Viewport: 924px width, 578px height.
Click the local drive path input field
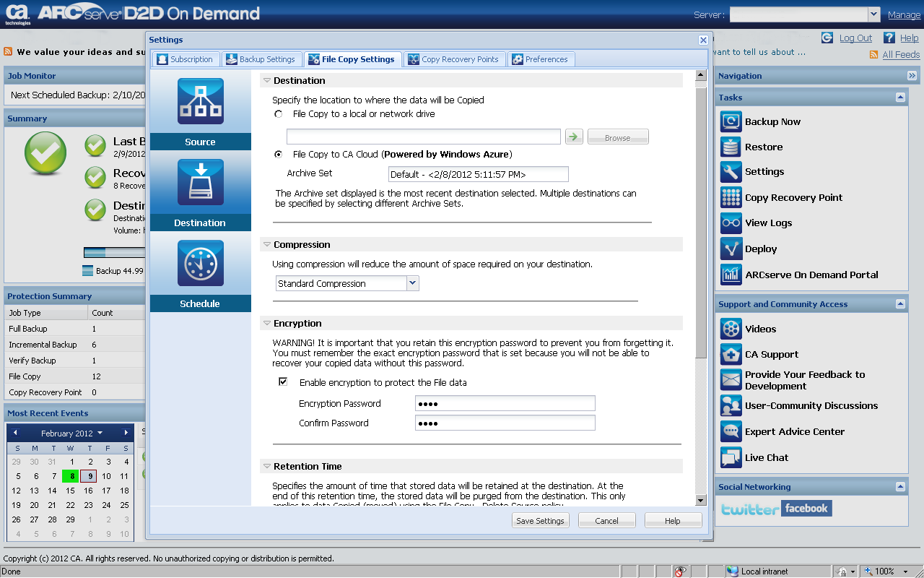point(424,137)
